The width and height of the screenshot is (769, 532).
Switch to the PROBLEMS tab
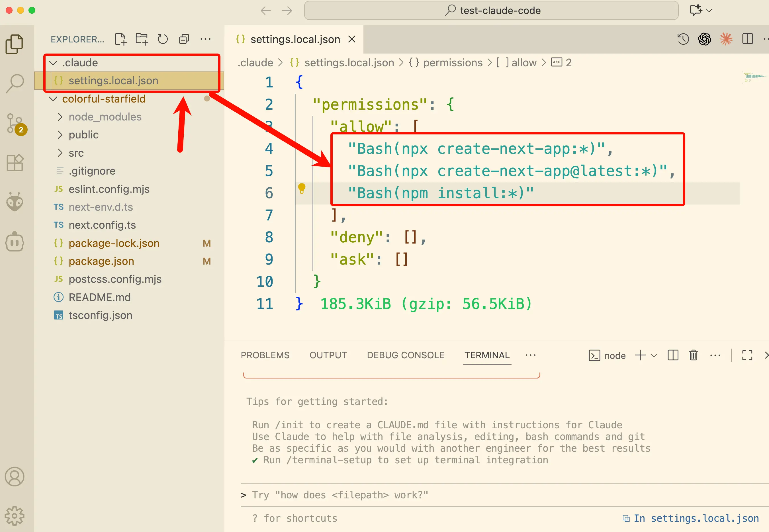tap(265, 355)
